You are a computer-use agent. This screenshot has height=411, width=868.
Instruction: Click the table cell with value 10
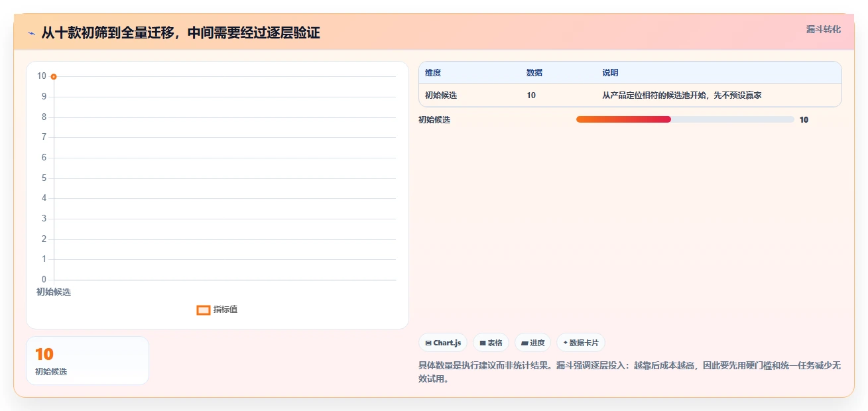531,95
